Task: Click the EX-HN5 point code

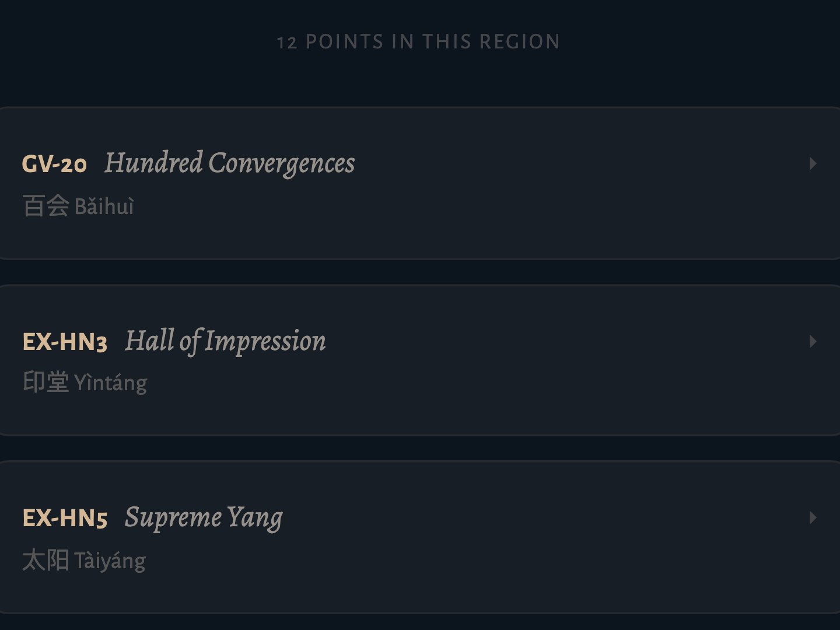Action: [65, 518]
